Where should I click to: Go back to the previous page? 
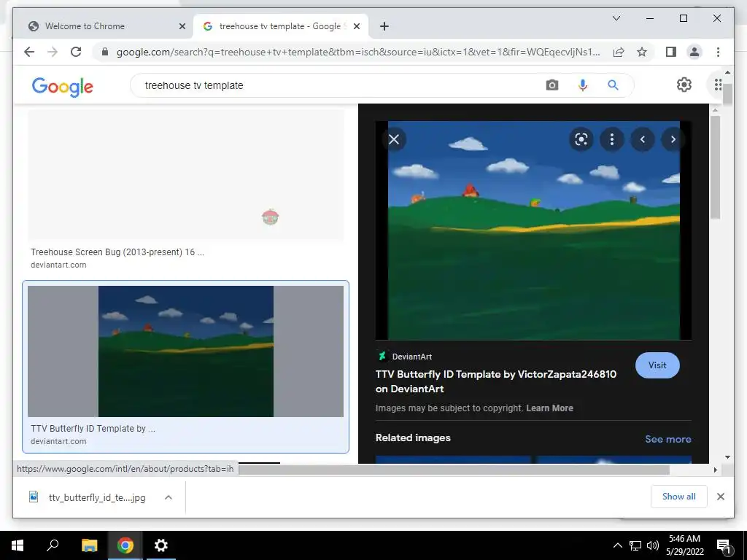pyautogui.click(x=29, y=52)
